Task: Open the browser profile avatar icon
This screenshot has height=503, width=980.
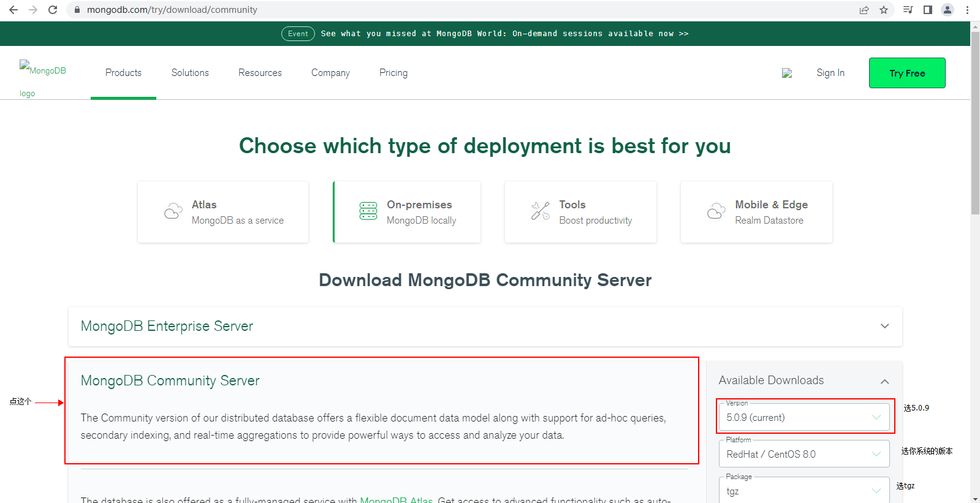Action: click(x=948, y=10)
